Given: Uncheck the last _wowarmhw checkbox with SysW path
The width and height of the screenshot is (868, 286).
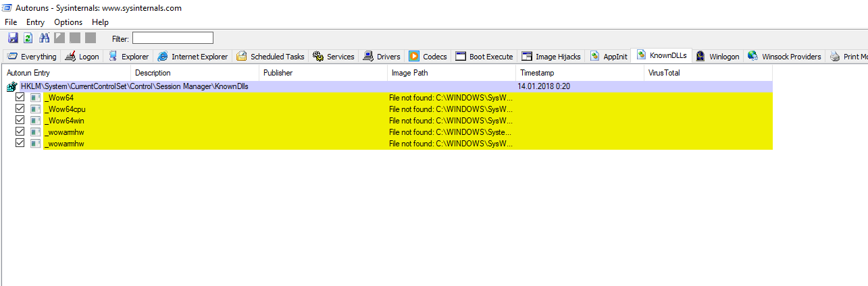Looking at the screenshot, I should 20,144.
